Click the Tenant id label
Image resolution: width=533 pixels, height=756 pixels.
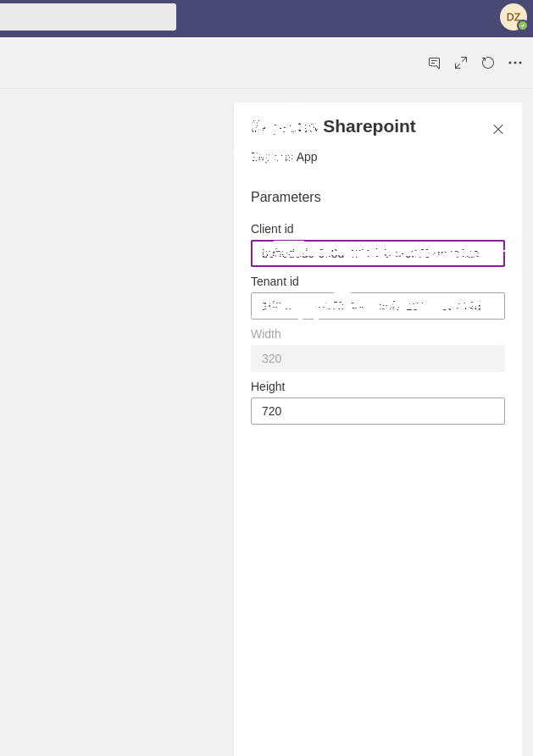[275, 281]
